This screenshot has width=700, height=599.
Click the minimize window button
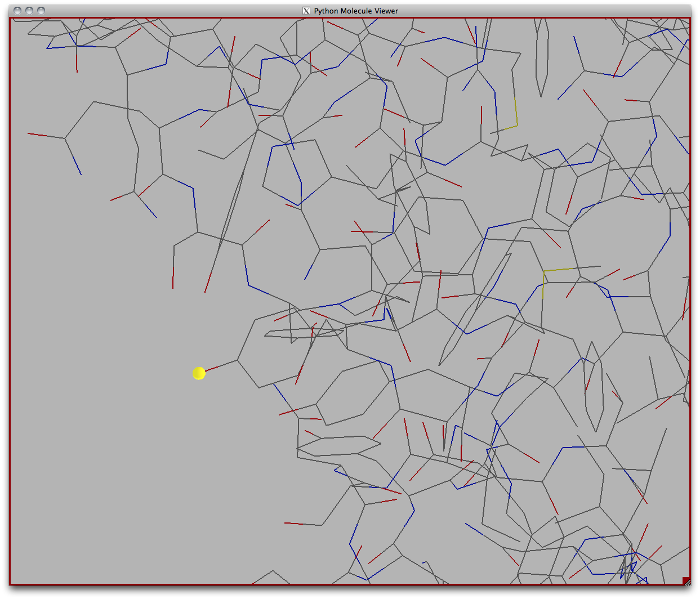tap(29, 10)
